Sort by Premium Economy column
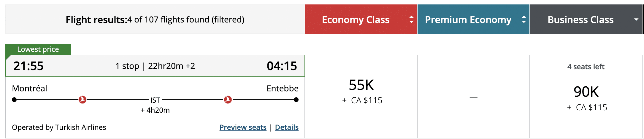 pyautogui.click(x=468, y=20)
